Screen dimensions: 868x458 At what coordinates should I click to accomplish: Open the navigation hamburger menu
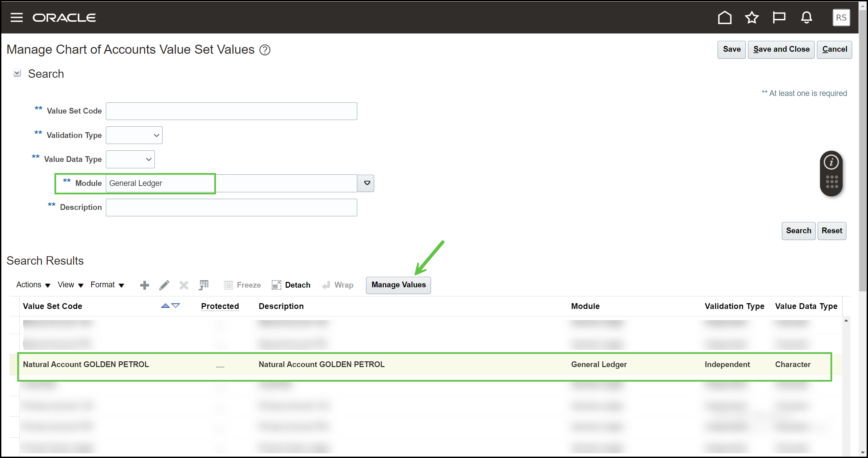coord(16,17)
